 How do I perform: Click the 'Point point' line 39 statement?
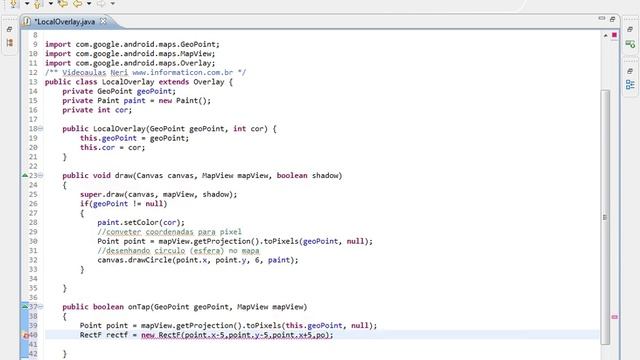[229, 326]
